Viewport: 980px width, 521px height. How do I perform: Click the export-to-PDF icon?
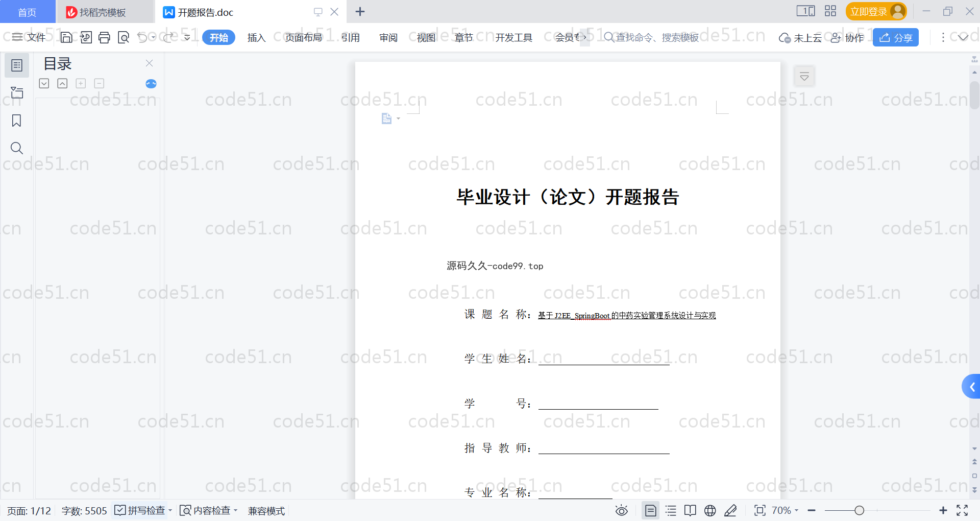[86, 37]
